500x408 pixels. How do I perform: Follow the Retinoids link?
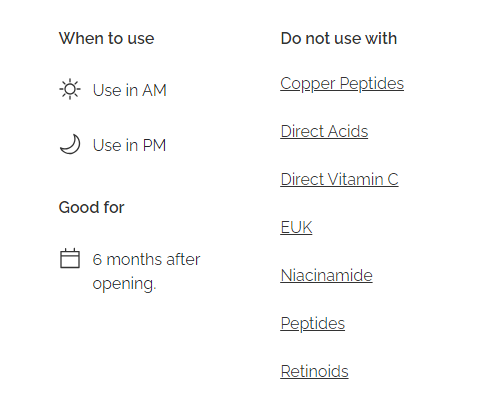coord(314,371)
